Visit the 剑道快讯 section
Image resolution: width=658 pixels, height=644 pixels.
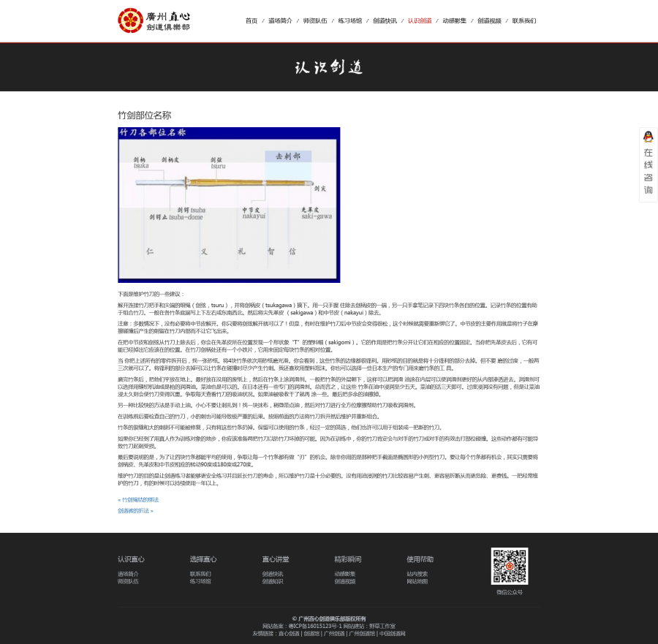(x=385, y=21)
